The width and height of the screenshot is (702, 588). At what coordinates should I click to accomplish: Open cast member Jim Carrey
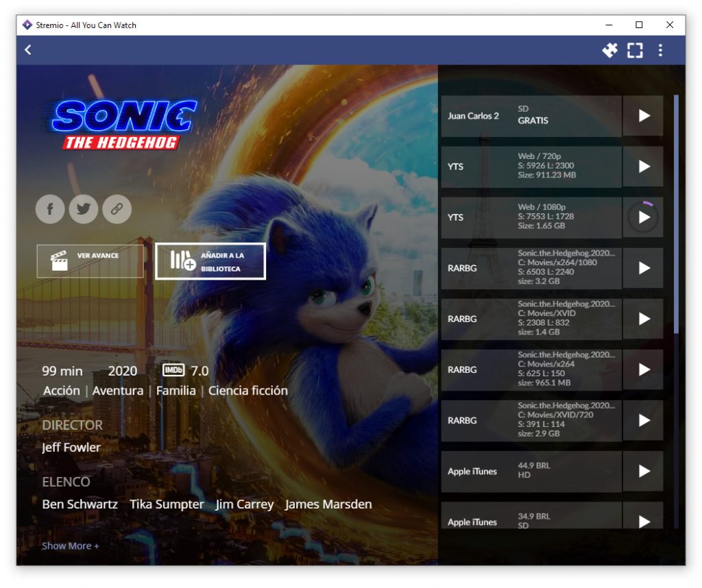point(245,504)
